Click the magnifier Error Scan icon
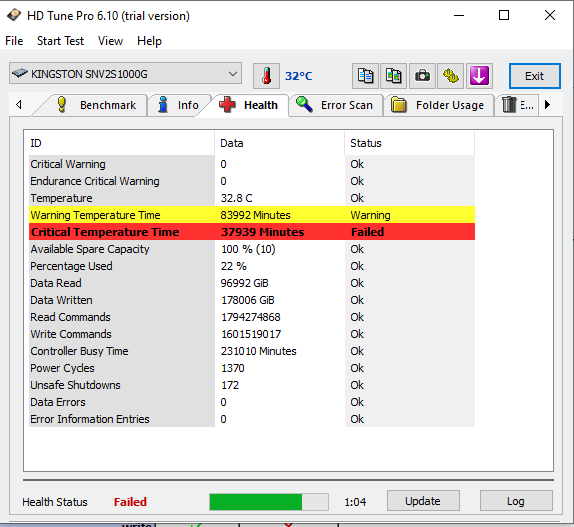Image resolution: width=574 pixels, height=527 pixels. [304, 105]
